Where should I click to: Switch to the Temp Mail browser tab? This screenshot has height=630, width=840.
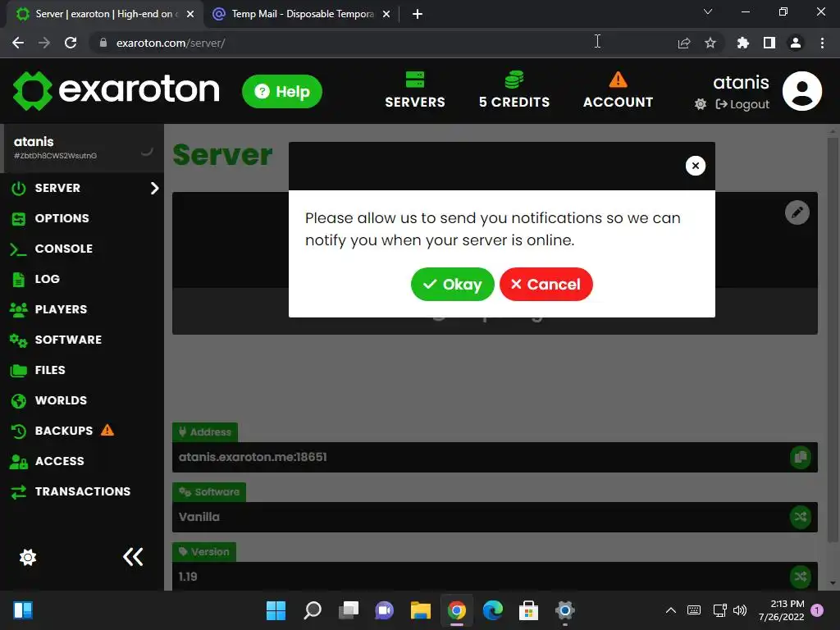[x=300, y=14]
